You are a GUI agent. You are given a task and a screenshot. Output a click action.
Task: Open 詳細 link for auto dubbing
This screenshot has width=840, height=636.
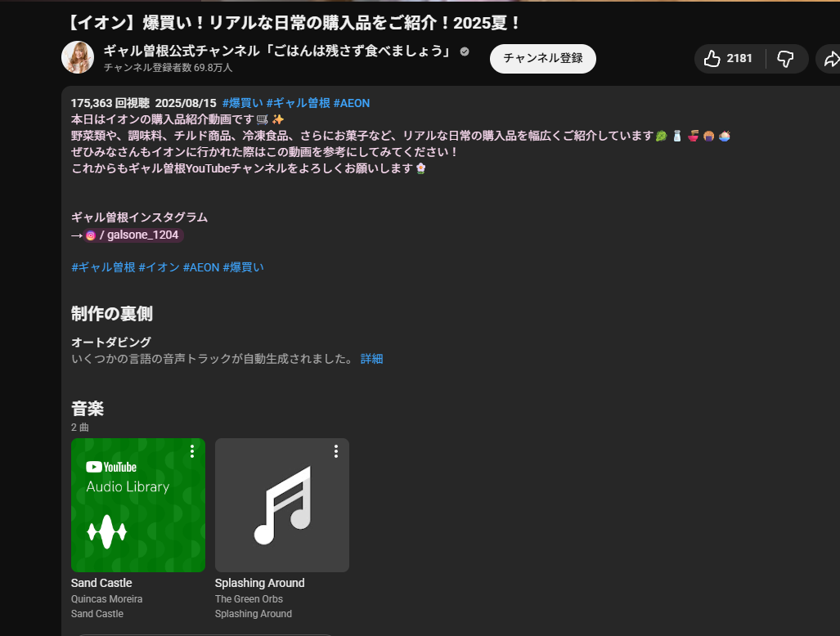click(x=372, y=359)
